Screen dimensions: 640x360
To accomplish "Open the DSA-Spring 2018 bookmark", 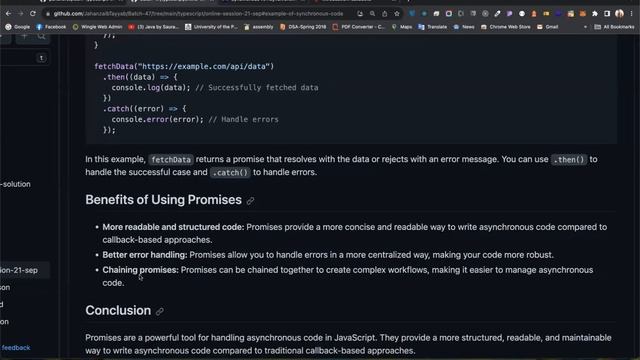I will (303, 27).
